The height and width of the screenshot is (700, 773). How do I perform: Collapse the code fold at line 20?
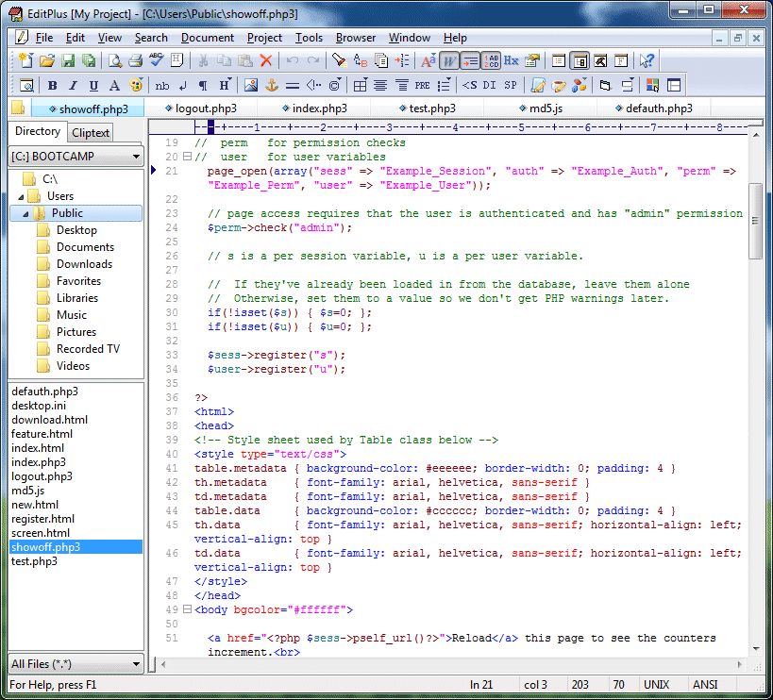(x=187, y=157)
